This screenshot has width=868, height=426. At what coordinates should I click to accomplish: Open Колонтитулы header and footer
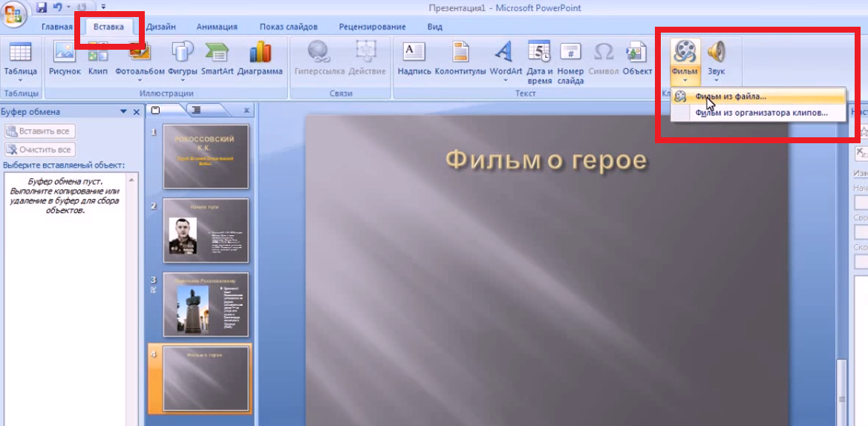(460, 51)
